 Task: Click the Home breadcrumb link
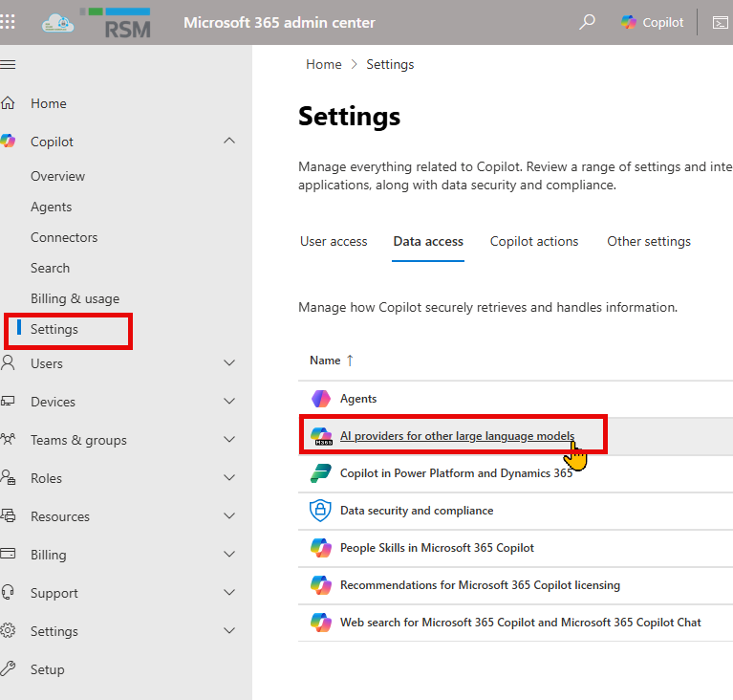tap(323, 64)
